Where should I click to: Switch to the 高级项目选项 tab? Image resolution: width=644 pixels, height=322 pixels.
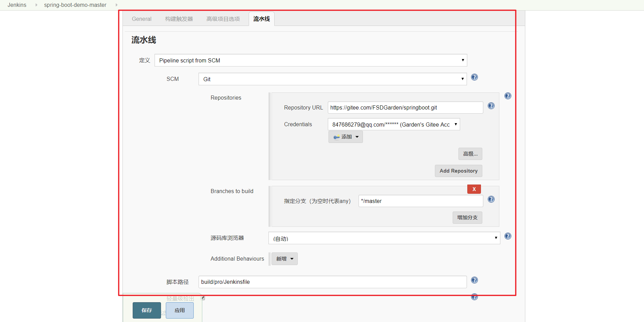click(223, 19)
